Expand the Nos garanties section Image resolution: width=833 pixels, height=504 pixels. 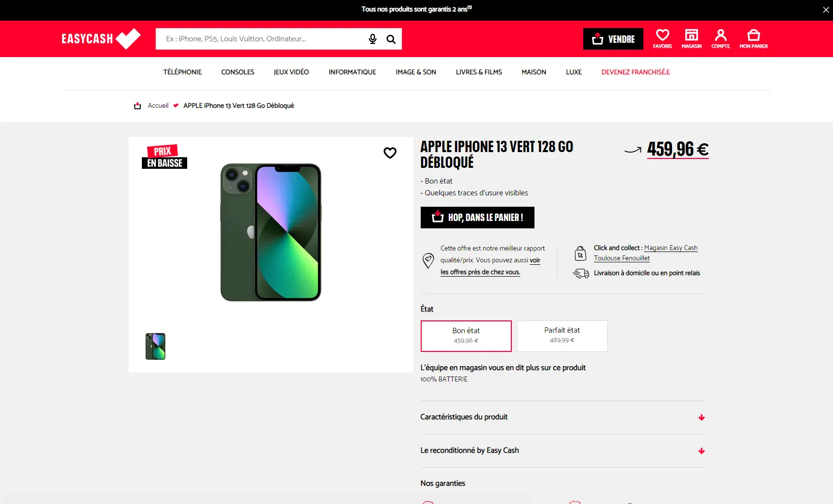pyautogui.click(x=562, y=483)
